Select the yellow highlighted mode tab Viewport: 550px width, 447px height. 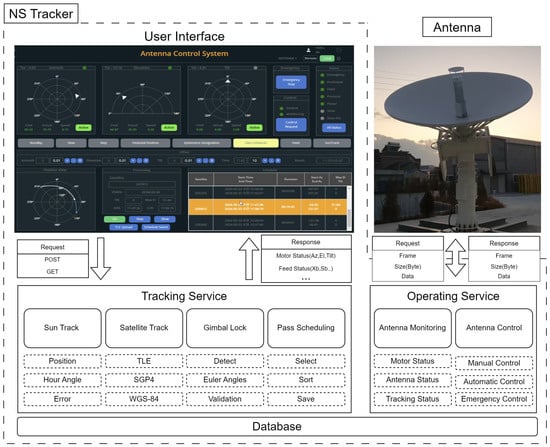256,143
